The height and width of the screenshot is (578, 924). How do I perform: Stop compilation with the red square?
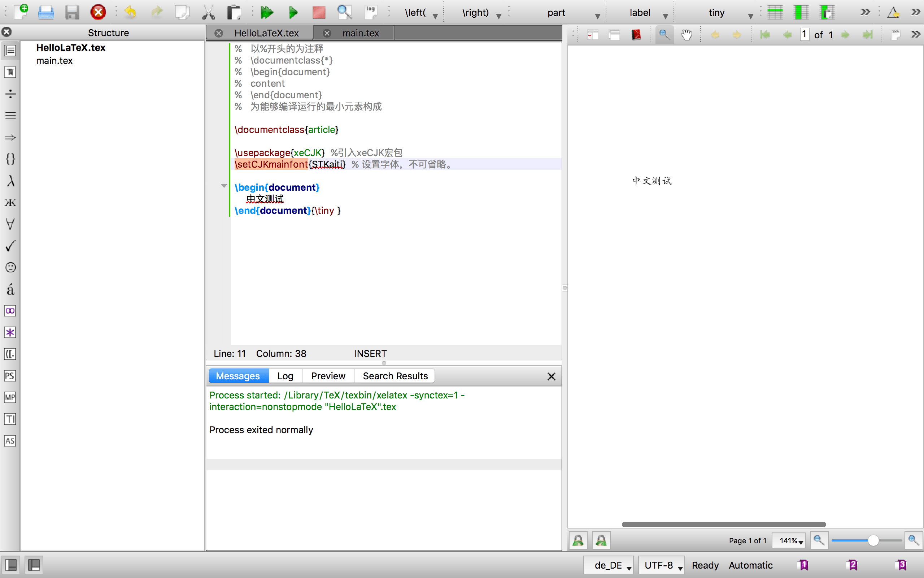(319, 12)
